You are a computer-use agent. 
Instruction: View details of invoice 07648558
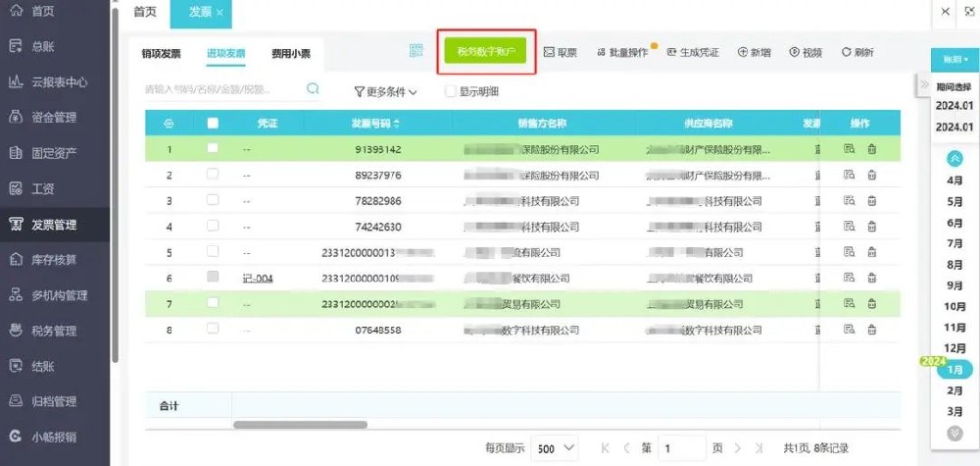click(849, 329)
